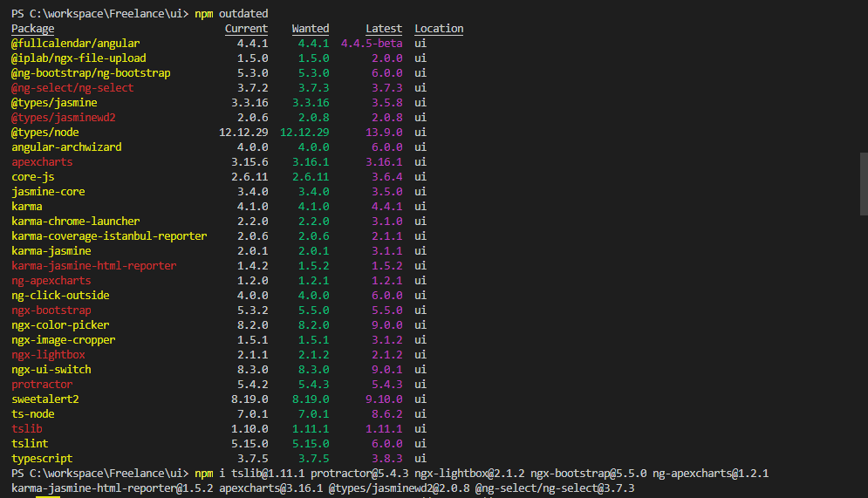This screenshot has height=498, width=868.
Task: Click the latest version '3.8.3' for typescript
Action: coord(387,459)
